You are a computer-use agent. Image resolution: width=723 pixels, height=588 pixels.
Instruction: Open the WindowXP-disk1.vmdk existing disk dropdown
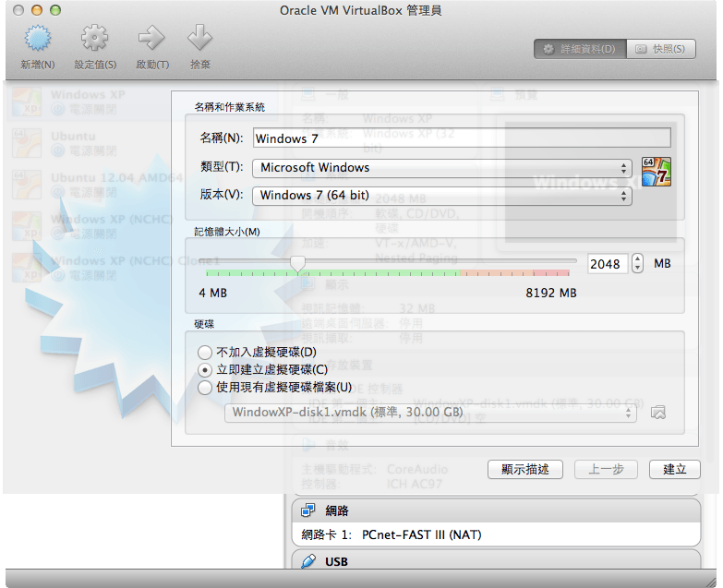430,413
